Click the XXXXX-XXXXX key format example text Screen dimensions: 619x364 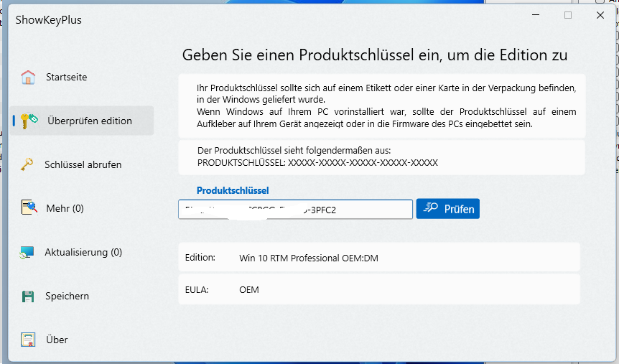click(363, 163)
